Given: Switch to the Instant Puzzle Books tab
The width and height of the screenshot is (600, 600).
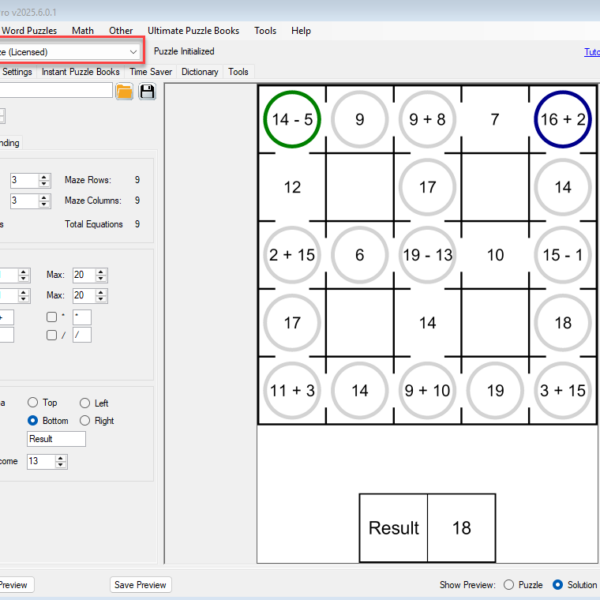Looking at the screenshot, I should click(80, 72).
